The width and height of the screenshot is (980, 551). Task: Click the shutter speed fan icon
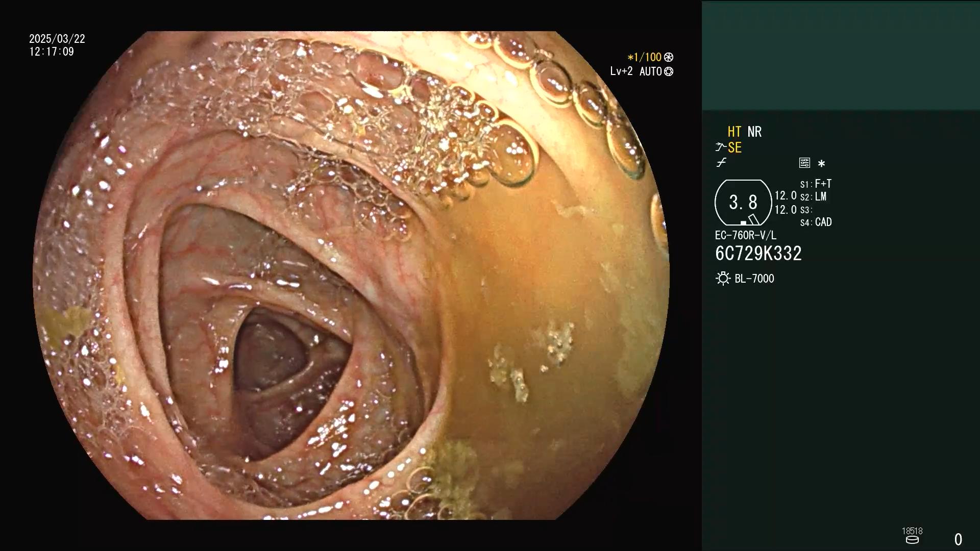(x=669, y=58)
